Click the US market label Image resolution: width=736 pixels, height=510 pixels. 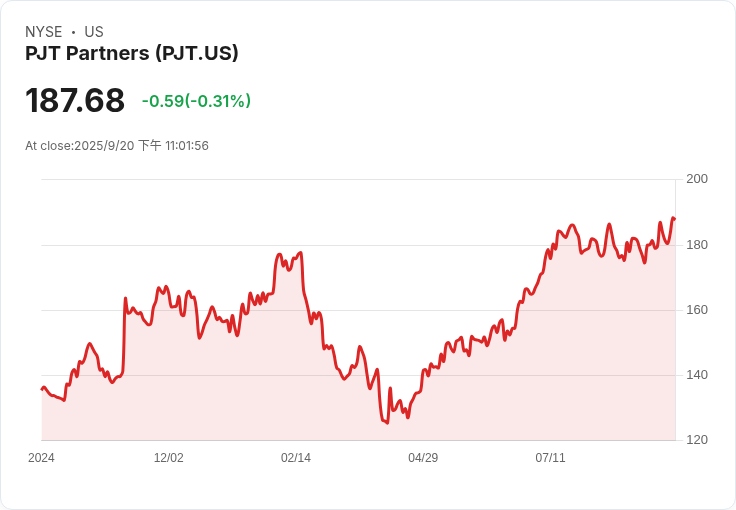pos(94,32)
